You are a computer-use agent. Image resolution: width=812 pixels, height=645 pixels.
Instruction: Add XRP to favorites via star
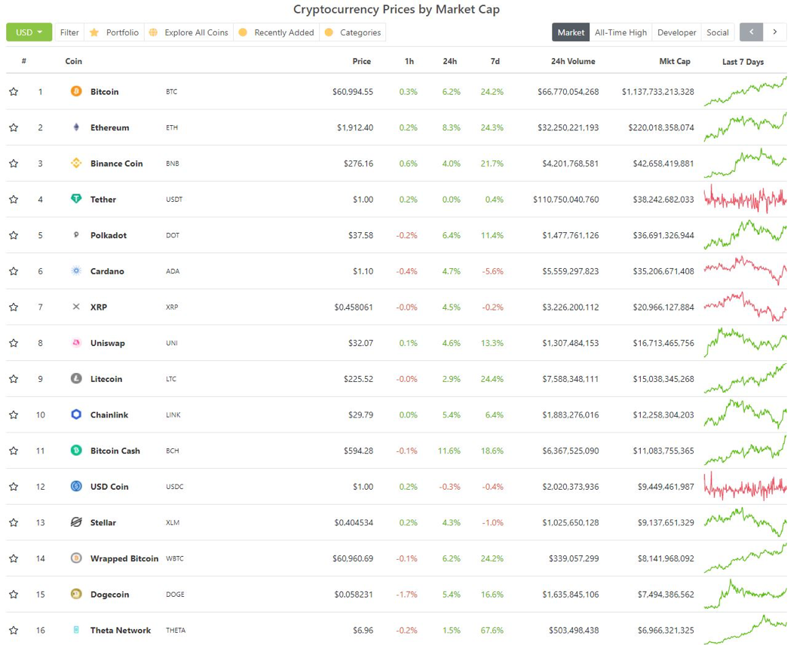14,307
